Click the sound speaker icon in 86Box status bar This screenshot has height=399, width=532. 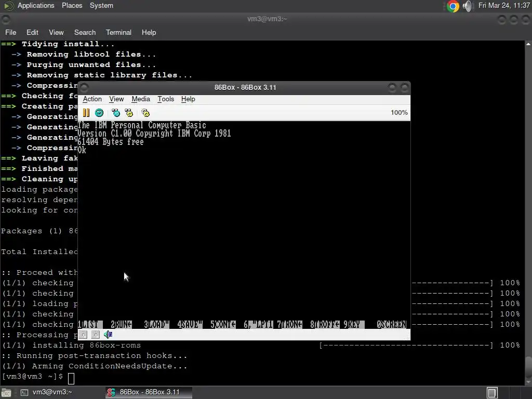pos(108,335)
